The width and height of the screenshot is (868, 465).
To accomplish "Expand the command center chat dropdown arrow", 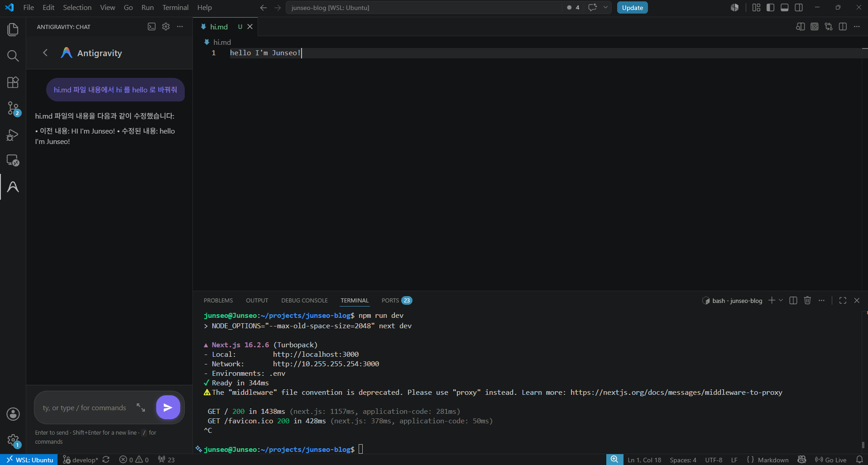I will pos(605,7).
